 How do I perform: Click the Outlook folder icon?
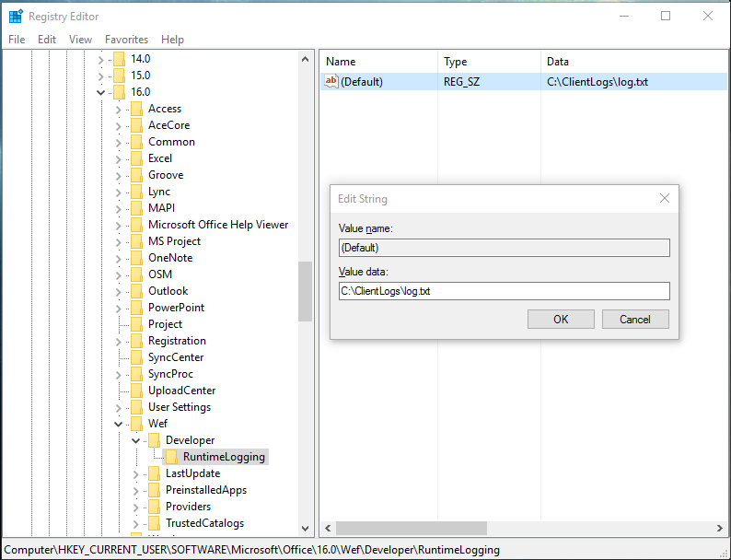[136, 291]
